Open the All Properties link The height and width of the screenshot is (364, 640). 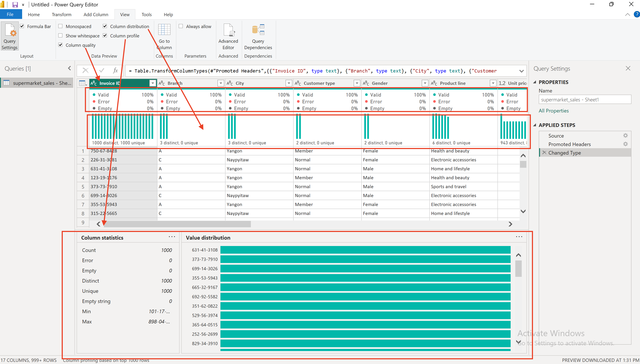pyautogui.click(x=553, y=111)
